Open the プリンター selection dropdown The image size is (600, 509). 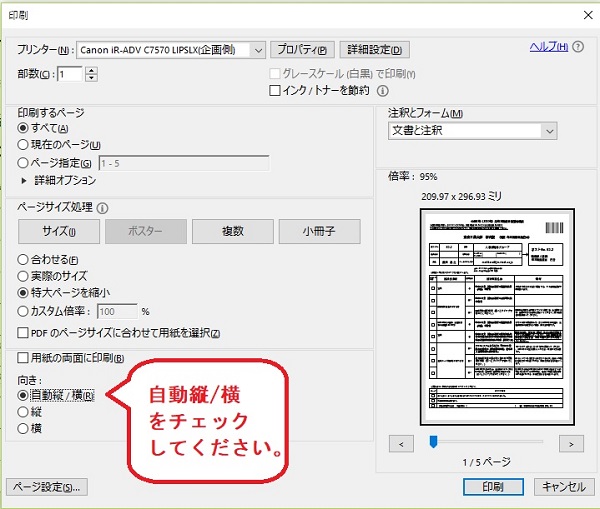[x=258, y=50]
